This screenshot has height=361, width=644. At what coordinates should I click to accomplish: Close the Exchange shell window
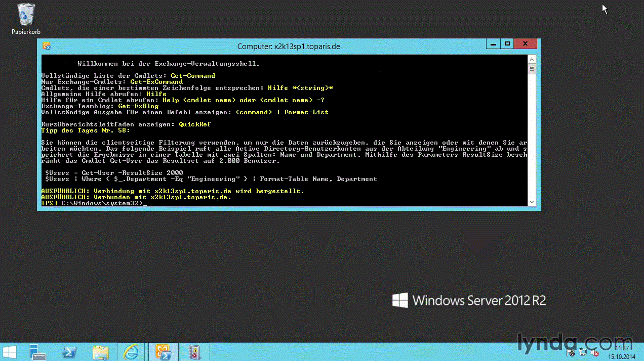pyautogui.click(x=527, y=44)
